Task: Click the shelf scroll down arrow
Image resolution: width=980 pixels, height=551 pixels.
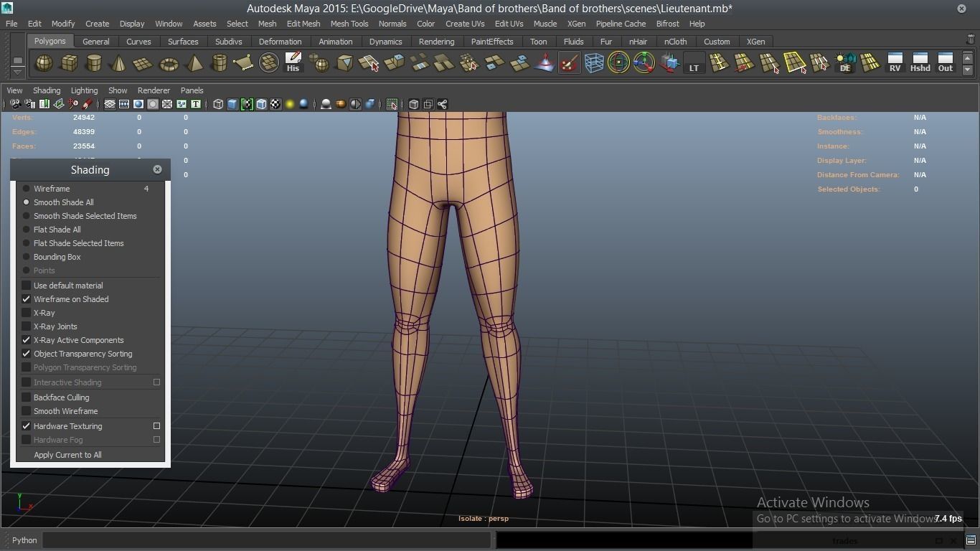Action: pos(968,70)
